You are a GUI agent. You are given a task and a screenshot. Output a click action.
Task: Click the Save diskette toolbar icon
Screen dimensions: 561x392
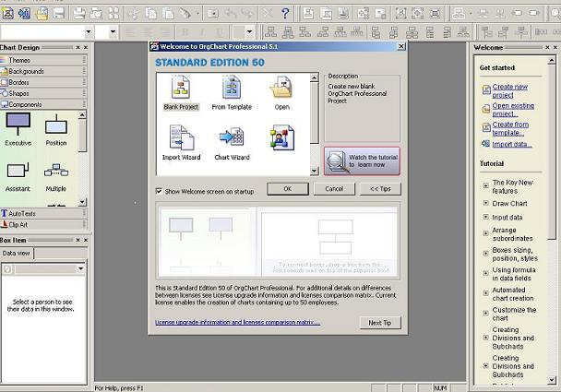(x=59, y=14)
